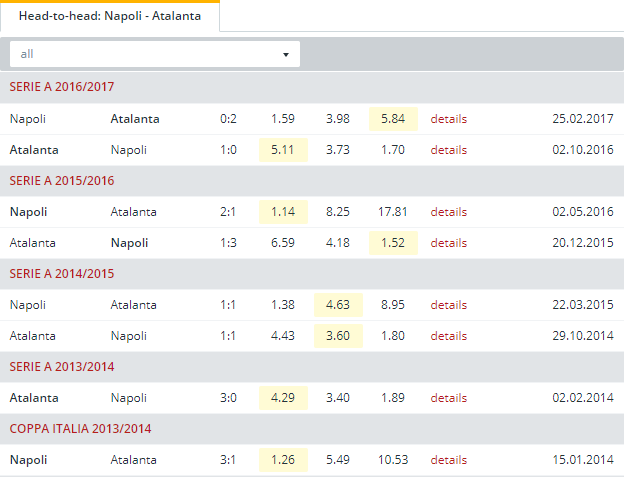Click odds value 1.59
This screenshot has height=477, width=624.
[x=283, y=119]
